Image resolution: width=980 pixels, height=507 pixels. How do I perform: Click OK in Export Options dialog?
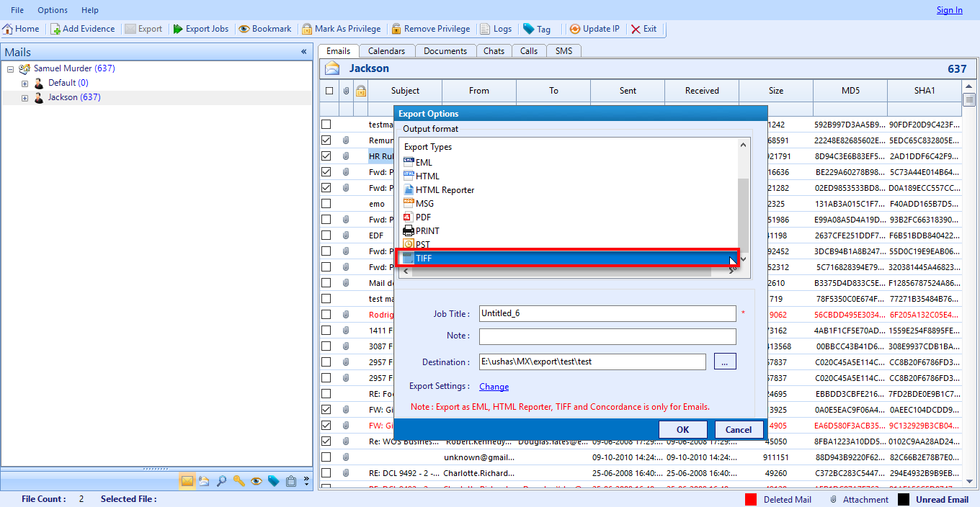[682, 430]
